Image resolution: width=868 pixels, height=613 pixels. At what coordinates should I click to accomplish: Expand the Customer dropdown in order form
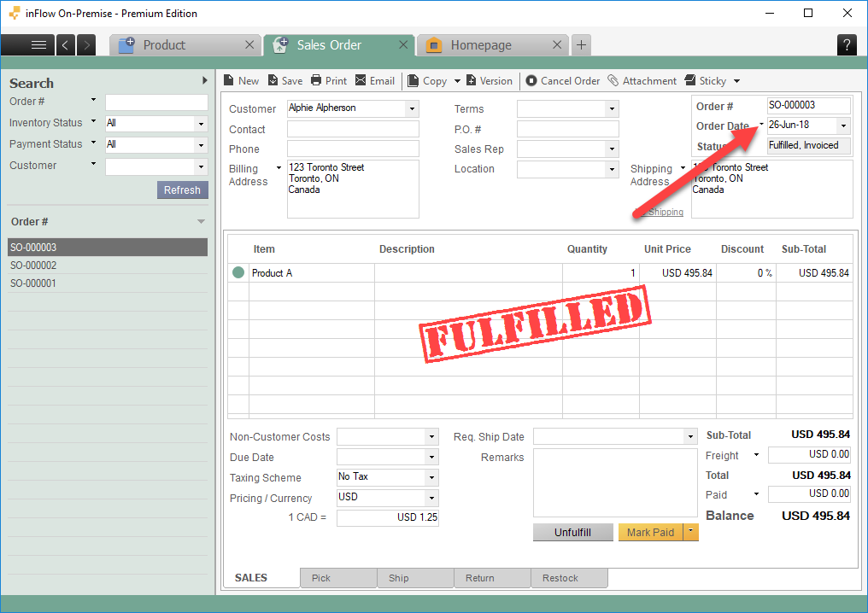click(412, 109)
